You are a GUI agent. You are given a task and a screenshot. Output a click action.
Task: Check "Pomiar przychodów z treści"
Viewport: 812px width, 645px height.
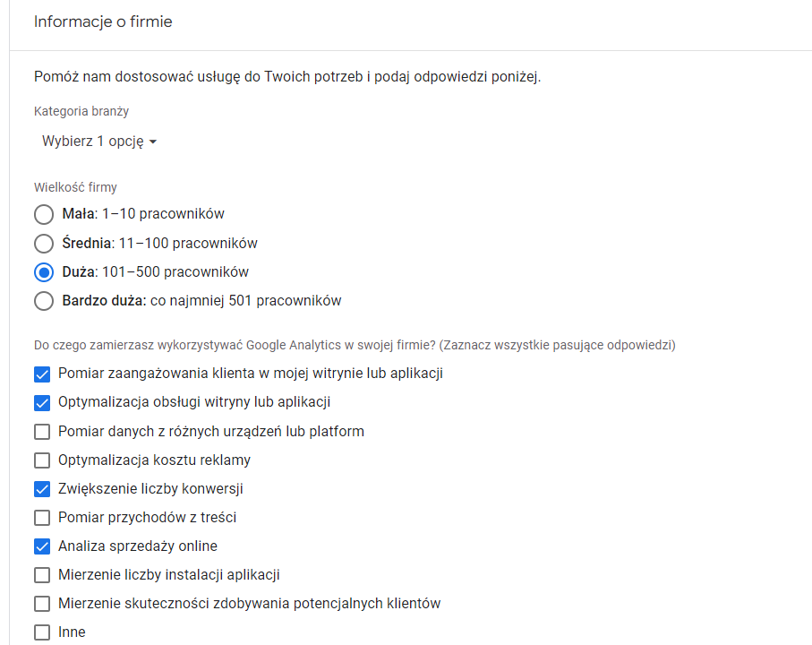[41, 517]
